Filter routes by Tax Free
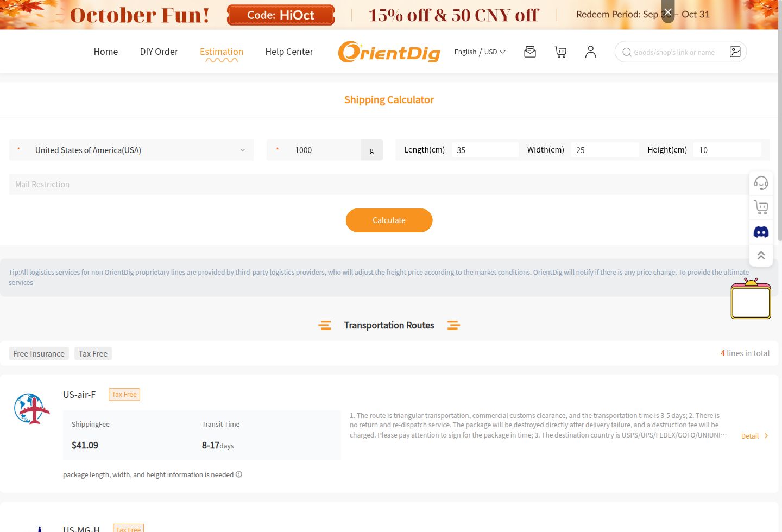This screenshot has height=532, width=782. [x=93, y=354]
